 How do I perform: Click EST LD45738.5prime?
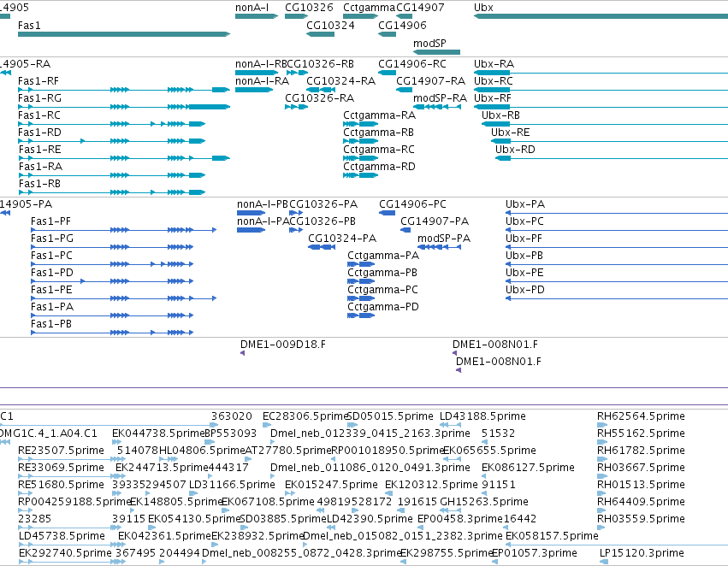coord(72,544)
